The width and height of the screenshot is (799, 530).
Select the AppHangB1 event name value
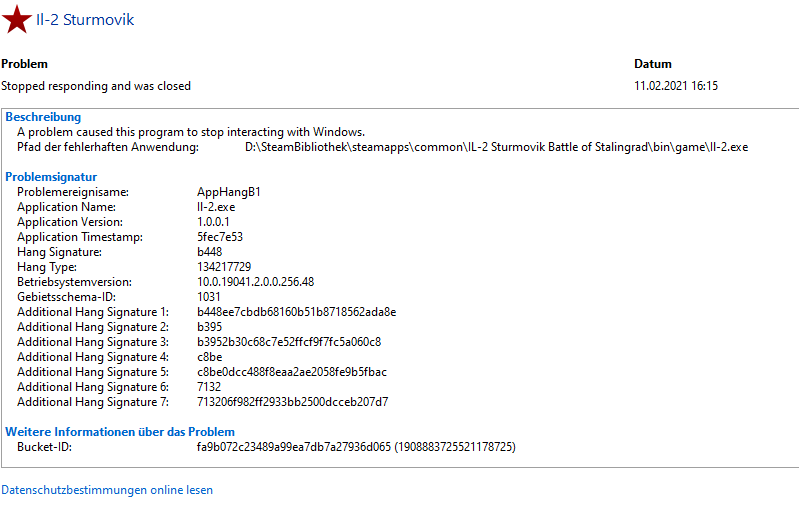coord(229,192)
